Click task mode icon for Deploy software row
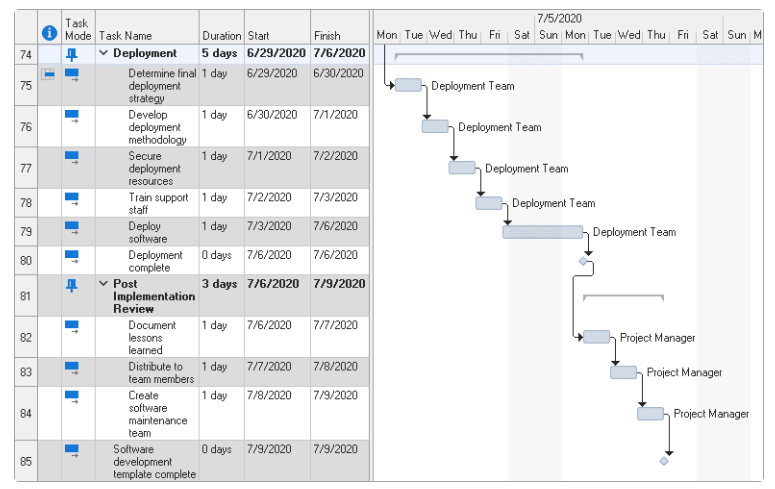 click(x=72, y=228)
